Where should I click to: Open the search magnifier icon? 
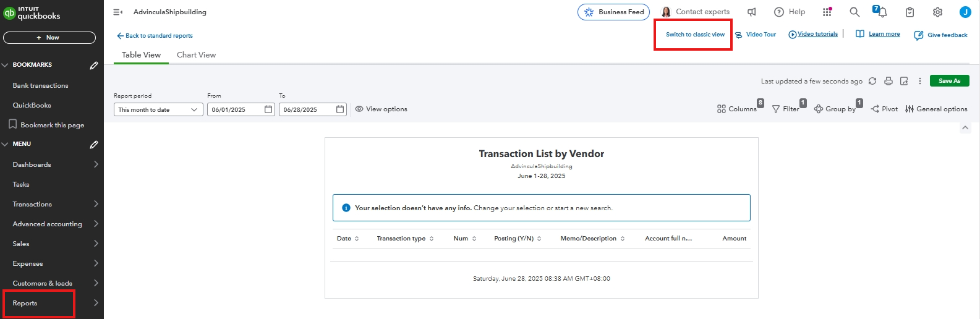pyautogui.click(x=854, y=12)
